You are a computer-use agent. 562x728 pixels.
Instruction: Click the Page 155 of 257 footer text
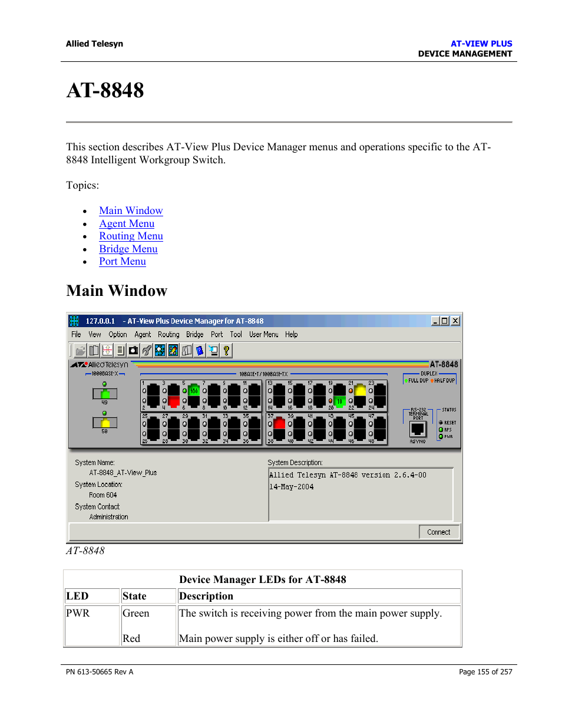(485, 671)
